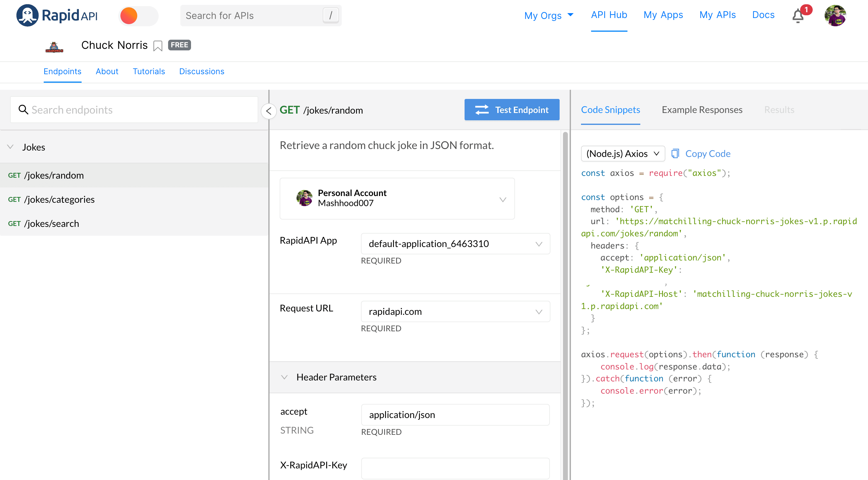This screenshot has width=868, height=480.
Task: Click the accept header input field
Action: click(x=455, y=415)
